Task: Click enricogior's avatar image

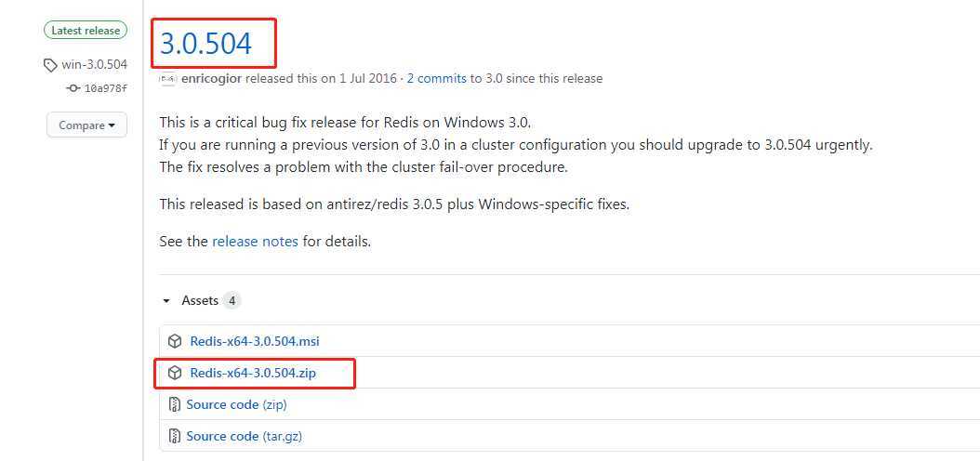Action: 167,79
